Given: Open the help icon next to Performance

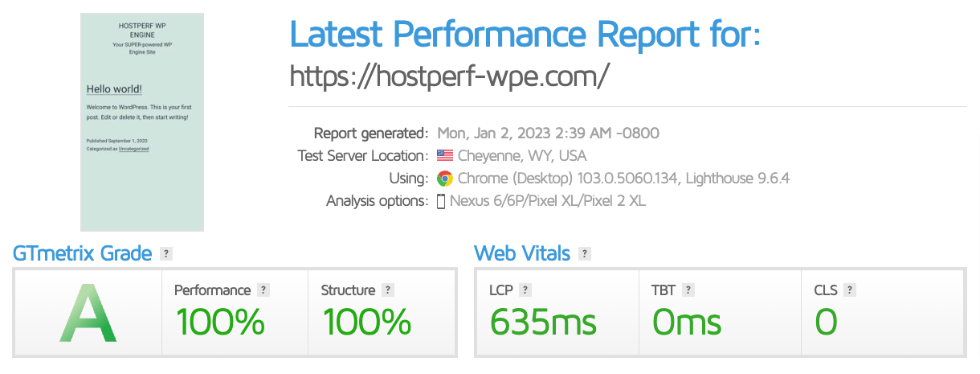Looking at the screenshot, I should tap(263, 290).
